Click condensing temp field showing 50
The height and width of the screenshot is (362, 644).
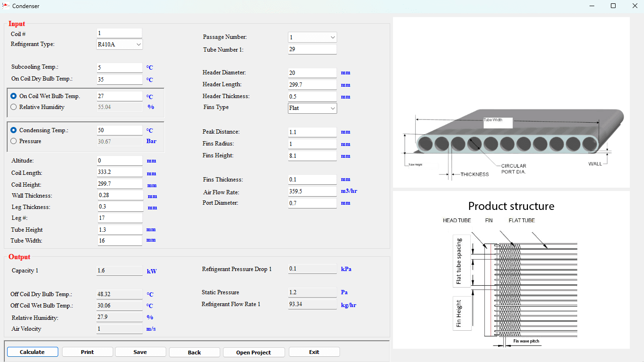click(119, 130)
